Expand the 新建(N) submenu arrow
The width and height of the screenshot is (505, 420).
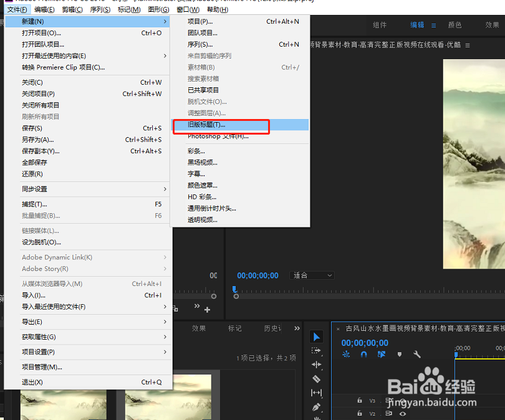pos(165,22)
